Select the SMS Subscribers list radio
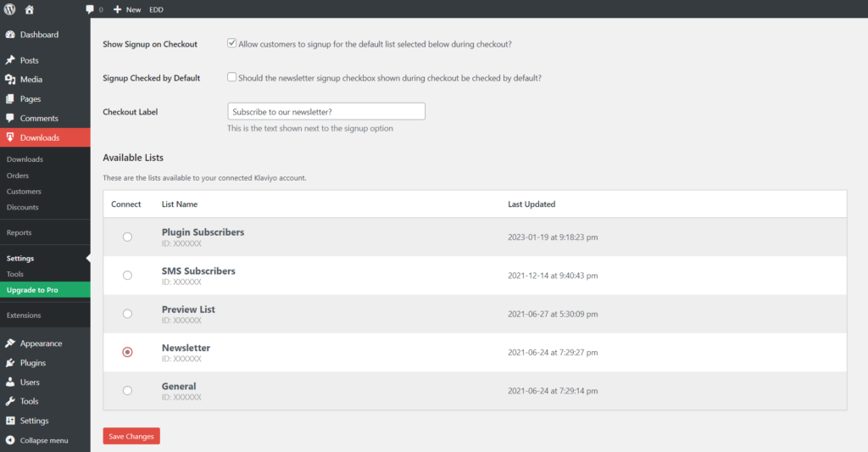 click(x=127, y=276)
